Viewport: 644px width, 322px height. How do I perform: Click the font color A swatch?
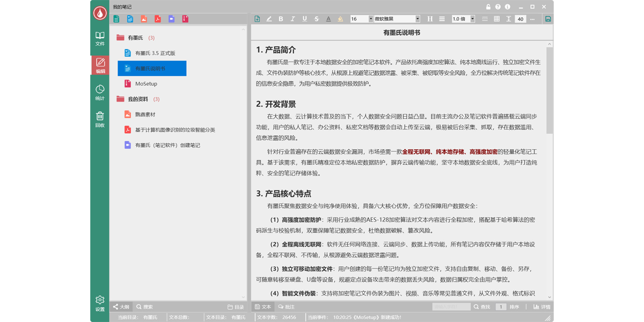[x=328, y=19]
